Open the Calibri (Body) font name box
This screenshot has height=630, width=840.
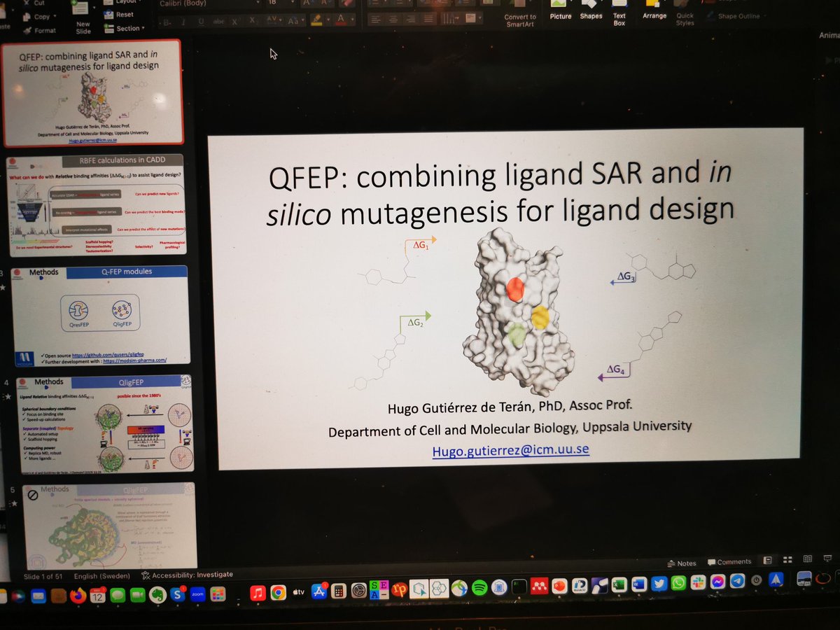click(210, 3)
